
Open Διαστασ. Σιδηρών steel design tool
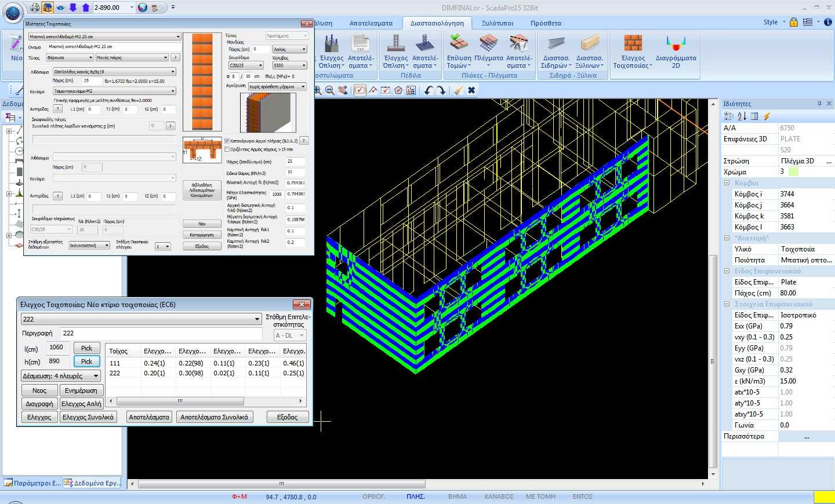(x=556, y=52)
